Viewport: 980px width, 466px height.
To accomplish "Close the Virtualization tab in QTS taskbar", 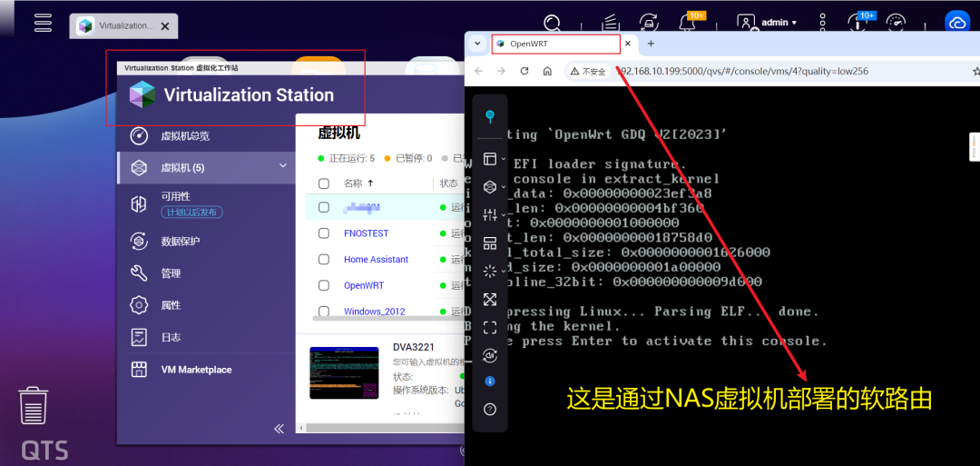I will [165, 26].
